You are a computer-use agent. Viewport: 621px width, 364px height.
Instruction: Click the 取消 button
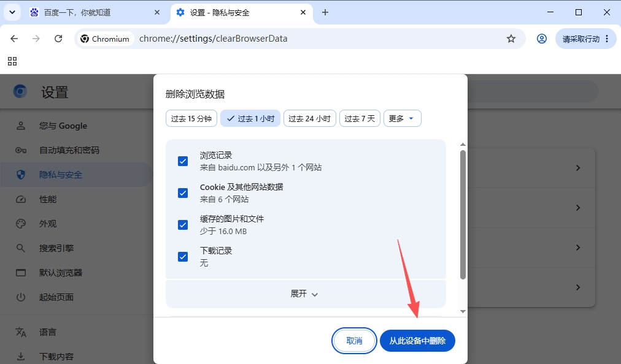354,341
